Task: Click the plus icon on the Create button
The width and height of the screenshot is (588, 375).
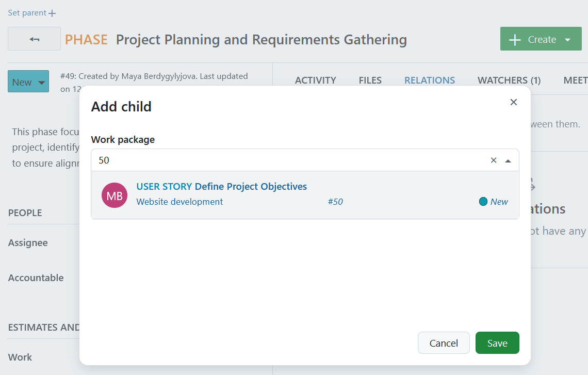Action: click(x=515, y=39)
